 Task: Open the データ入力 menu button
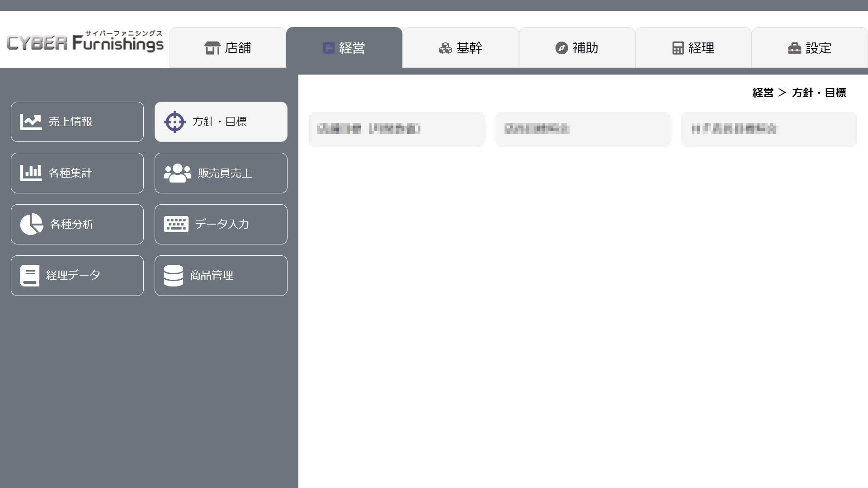point(221,224)
